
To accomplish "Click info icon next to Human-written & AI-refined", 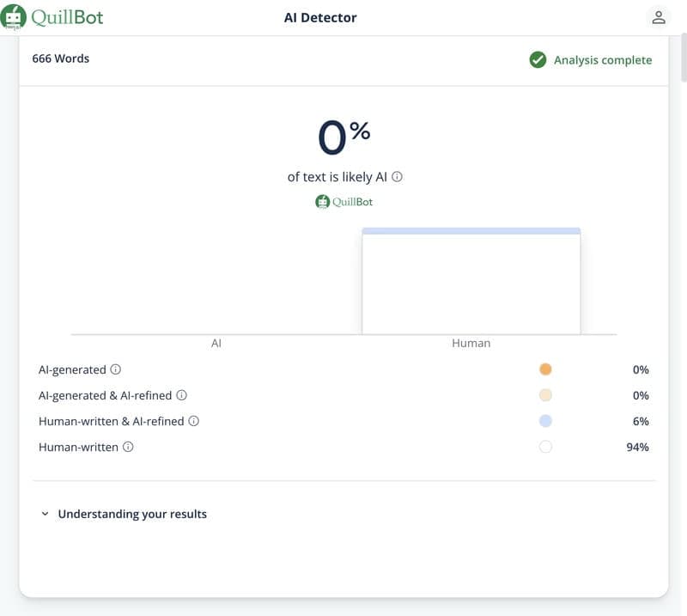I will tap(193, 421).
